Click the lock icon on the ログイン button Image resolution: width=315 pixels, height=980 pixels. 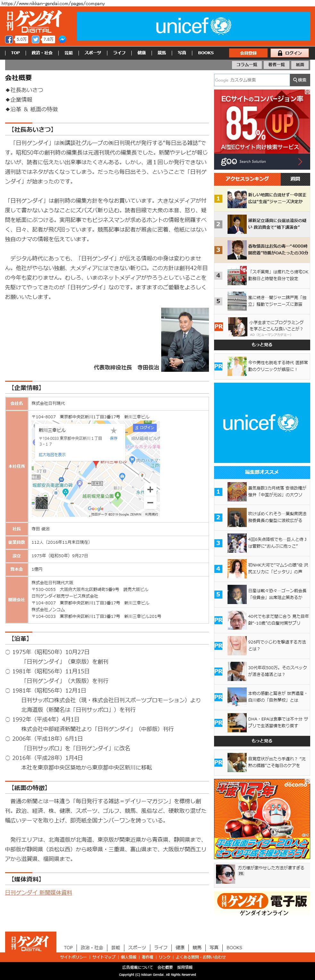280,53
